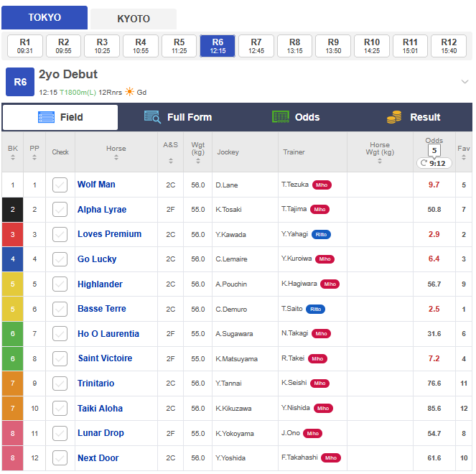Select race R7 at 12:45

[256, 46]
